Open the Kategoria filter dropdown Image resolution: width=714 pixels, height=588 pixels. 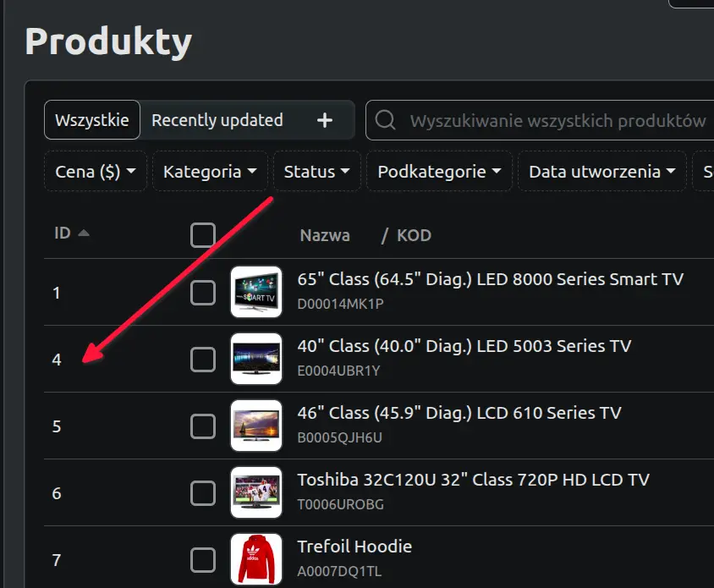pos(210,171)
